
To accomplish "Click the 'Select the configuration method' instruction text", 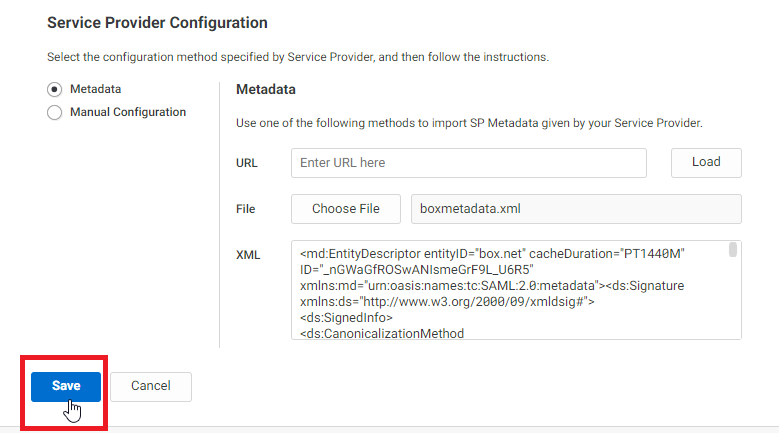I will 298,57.
